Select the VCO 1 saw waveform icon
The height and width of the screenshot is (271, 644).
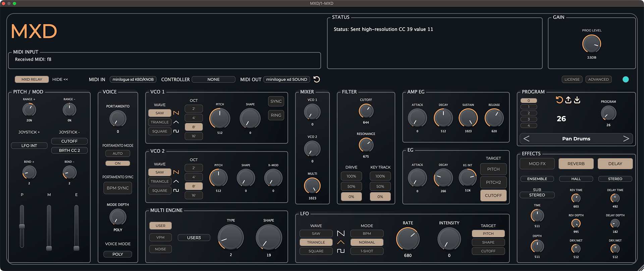(176, 113)
